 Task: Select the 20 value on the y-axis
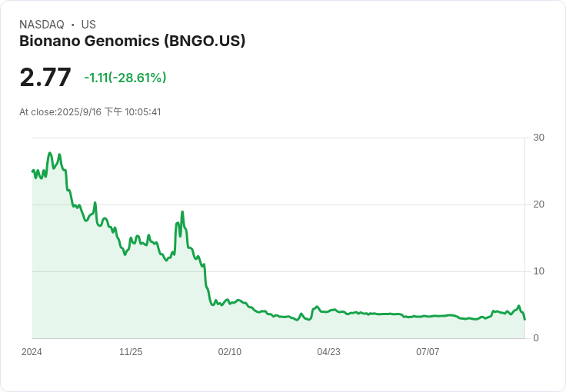pyautogui.click(x=538, y=204)
